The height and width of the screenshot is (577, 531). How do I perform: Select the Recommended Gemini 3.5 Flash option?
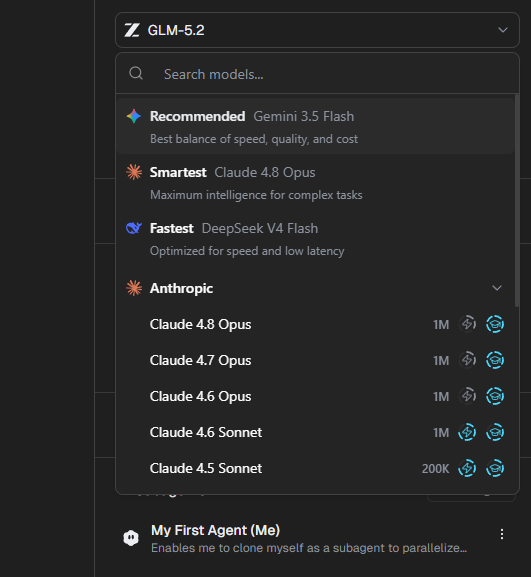(315, 126)
